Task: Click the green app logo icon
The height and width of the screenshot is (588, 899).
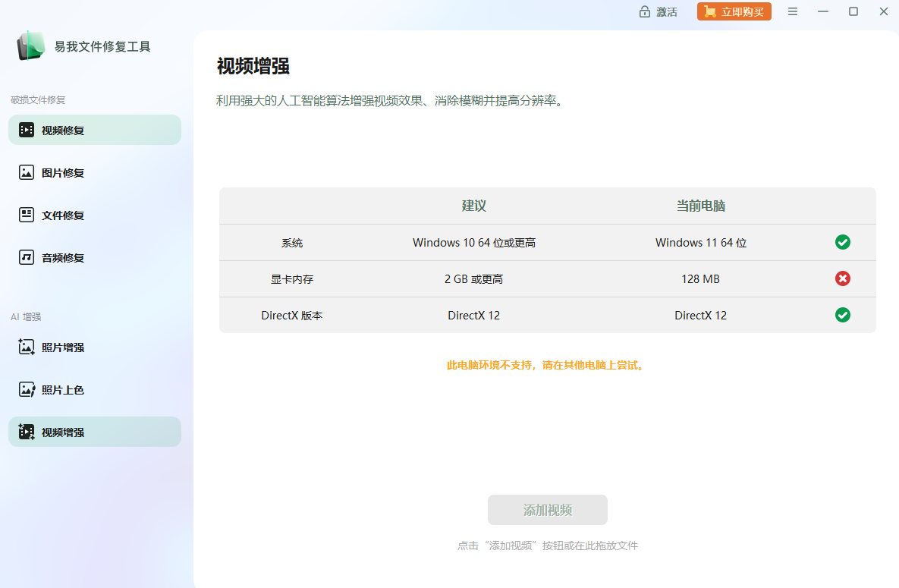Action: tap(31, 46)
